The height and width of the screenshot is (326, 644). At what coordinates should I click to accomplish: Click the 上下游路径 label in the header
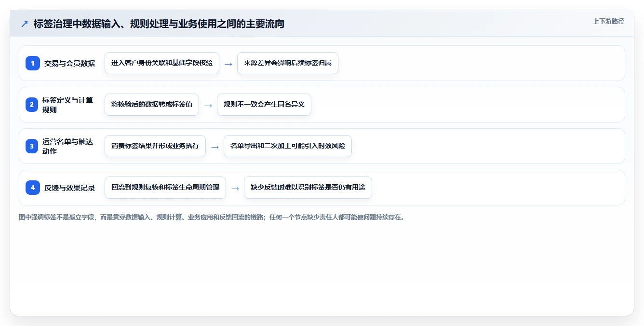[608, 21]
